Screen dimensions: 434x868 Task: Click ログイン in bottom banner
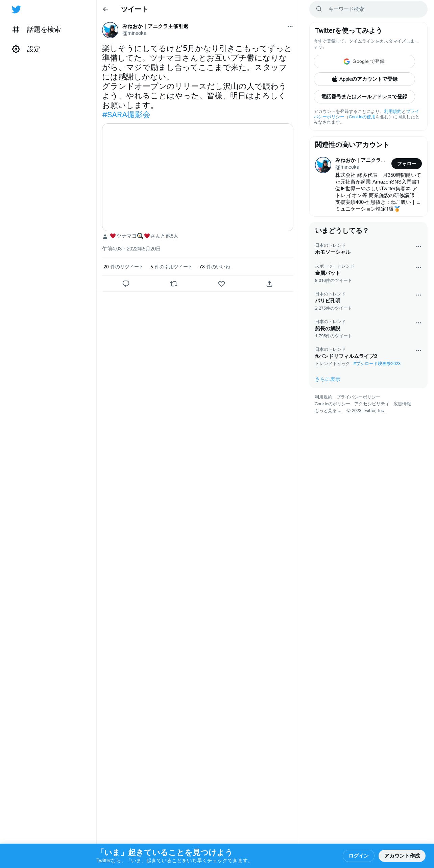click(359, 856)
